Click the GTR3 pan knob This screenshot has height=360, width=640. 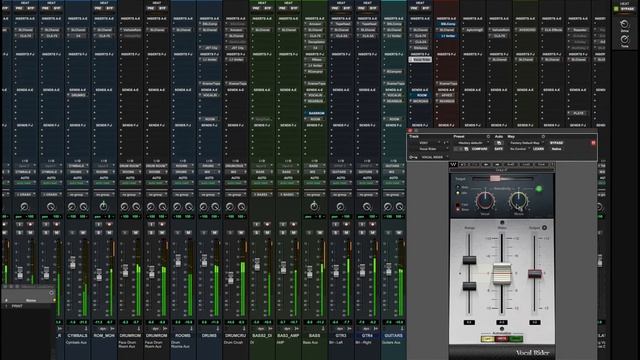click(x=340, y=207)
